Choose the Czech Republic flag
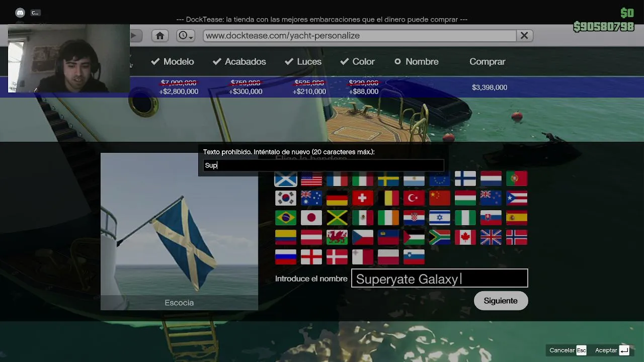Viewport: 644px width, 362px height. point(363,237)
